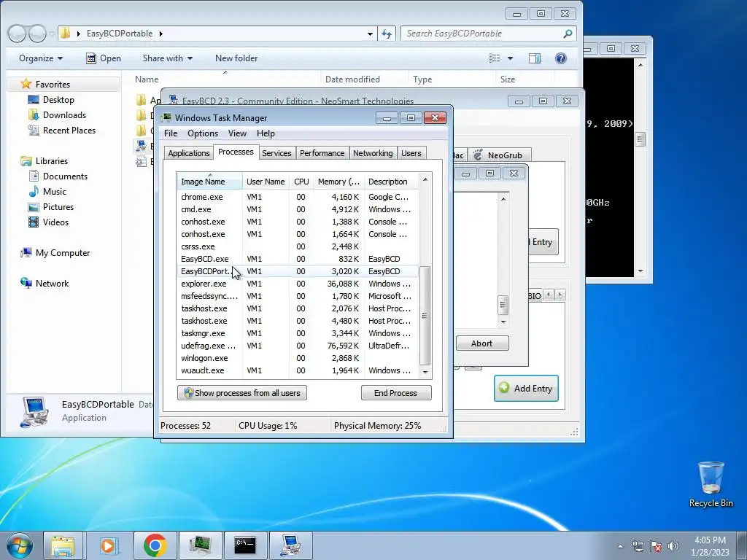Open the view options dropdown arrow
The height and width of the screenshot is (560, 747).
(x=510, y=58)
